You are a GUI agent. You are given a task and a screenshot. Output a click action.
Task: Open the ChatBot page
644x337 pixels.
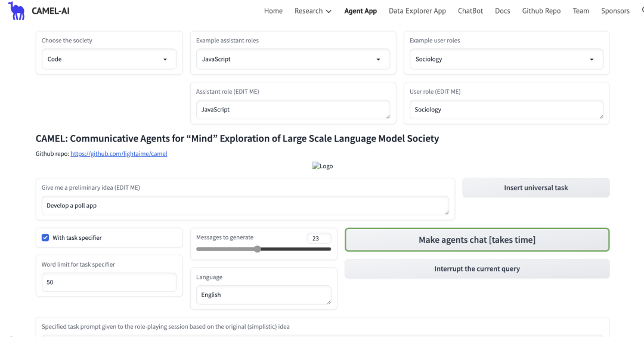[x=470, y=11]
